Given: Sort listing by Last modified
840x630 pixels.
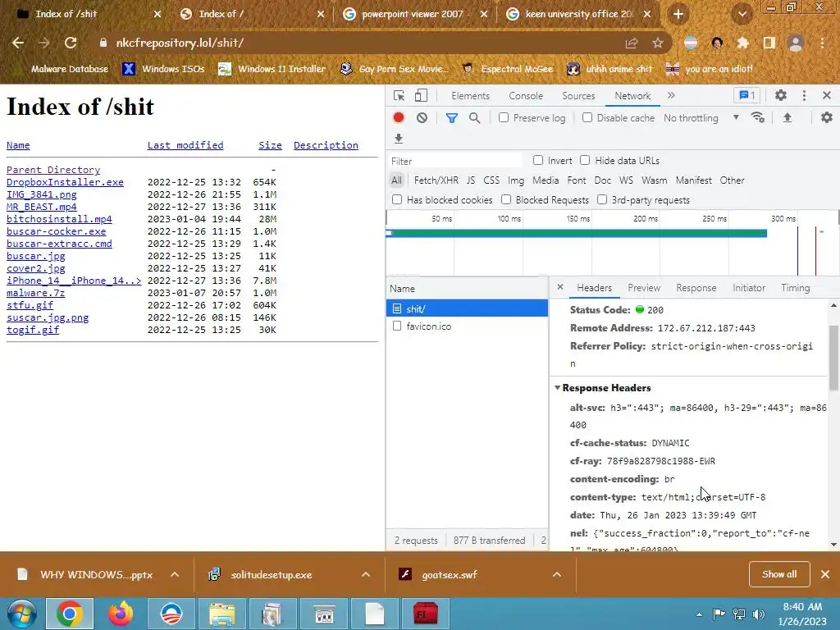Looking at the screenshot, I should [x=185, y=145].
